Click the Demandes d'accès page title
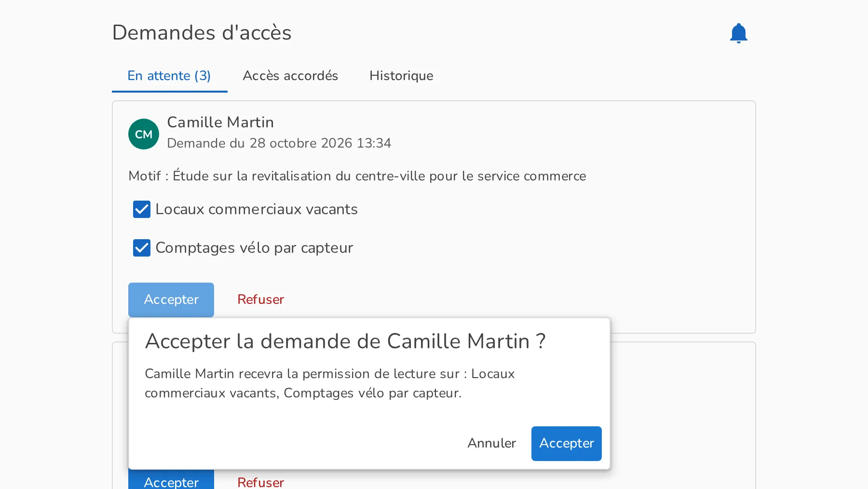Viewport: 868px width, 489px height. tap(202, 33)
